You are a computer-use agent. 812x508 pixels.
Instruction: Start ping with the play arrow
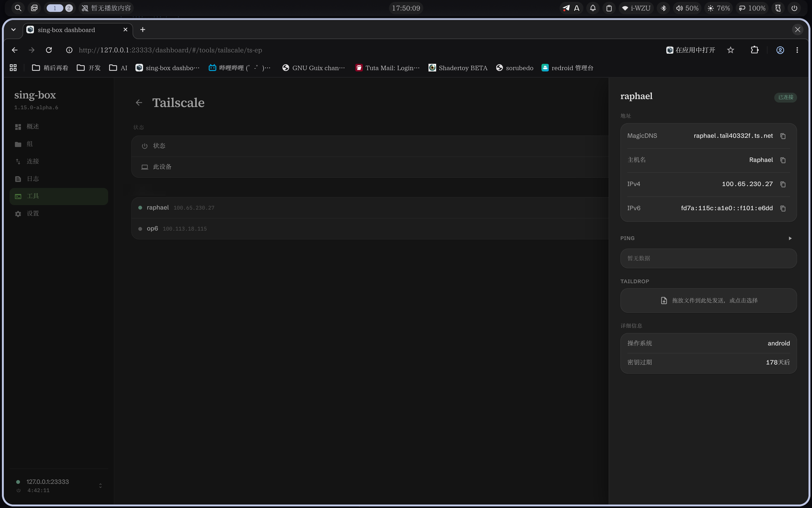point(790,238)
